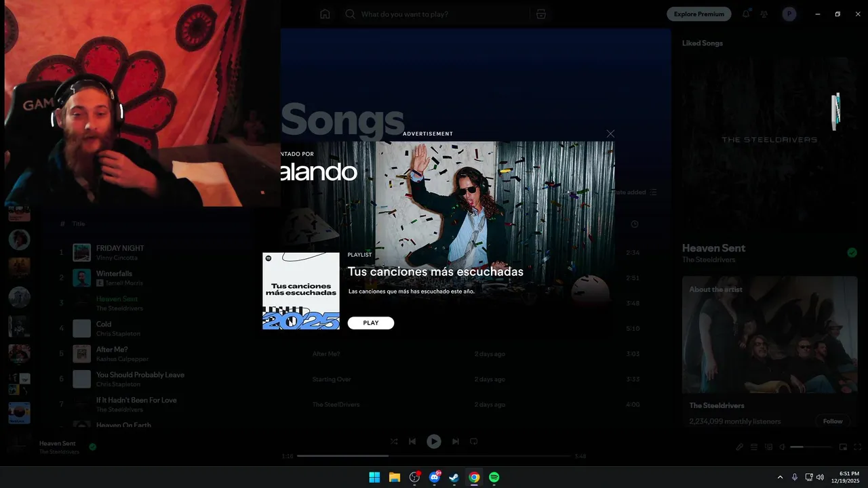Image resolution: width=868 pixels, height=488 pixels.
Task: Expand hidden system tray icons chevron
Action: click(x=780, y=477)
